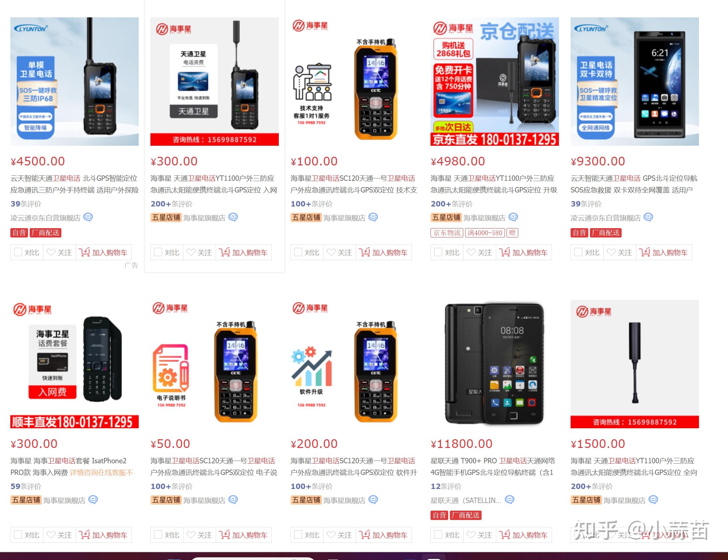
Task: Click chat icon beside 凌云通京东自营旗舰店 for ¥4500 item
Action: (88, 217)
